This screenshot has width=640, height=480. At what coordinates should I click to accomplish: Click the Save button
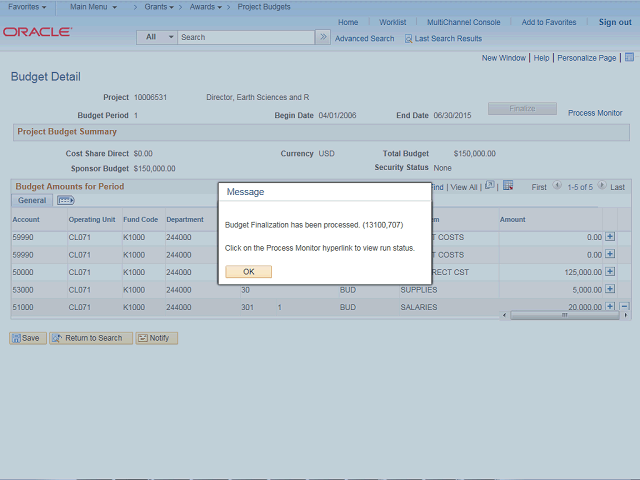click(27, 338)
